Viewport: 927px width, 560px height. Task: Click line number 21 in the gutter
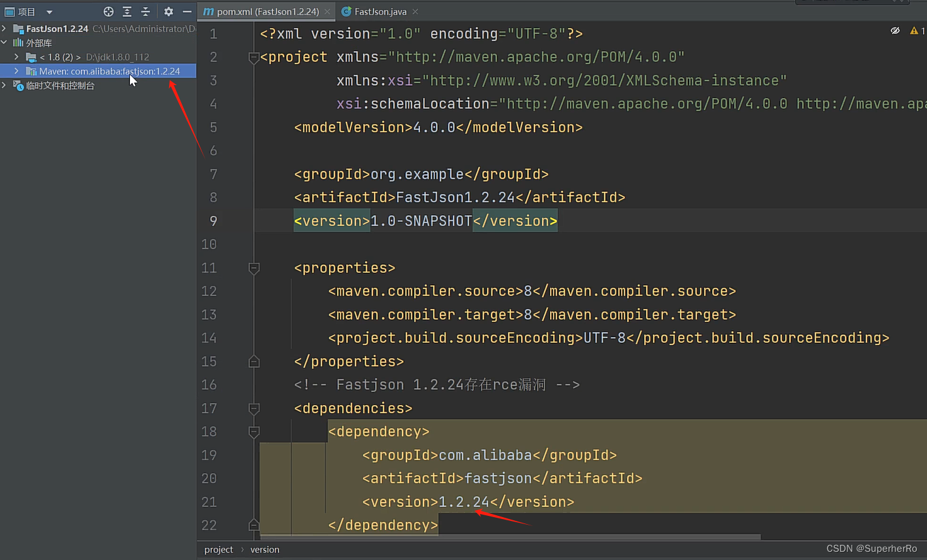[x=209, y=502]
